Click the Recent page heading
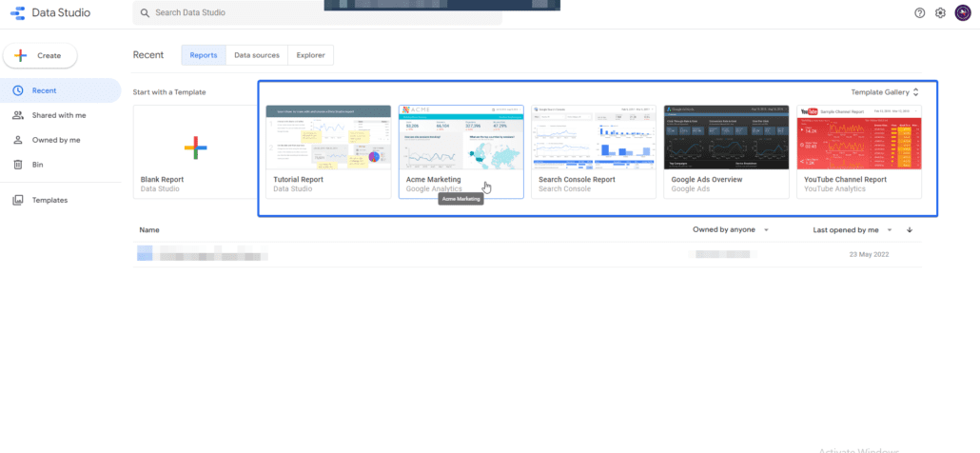Screen dimensions: 980x453 [x=148, y=55]
